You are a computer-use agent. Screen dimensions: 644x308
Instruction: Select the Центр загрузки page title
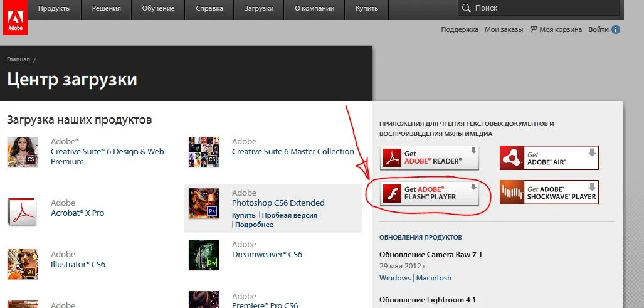[x=72, y=79]
